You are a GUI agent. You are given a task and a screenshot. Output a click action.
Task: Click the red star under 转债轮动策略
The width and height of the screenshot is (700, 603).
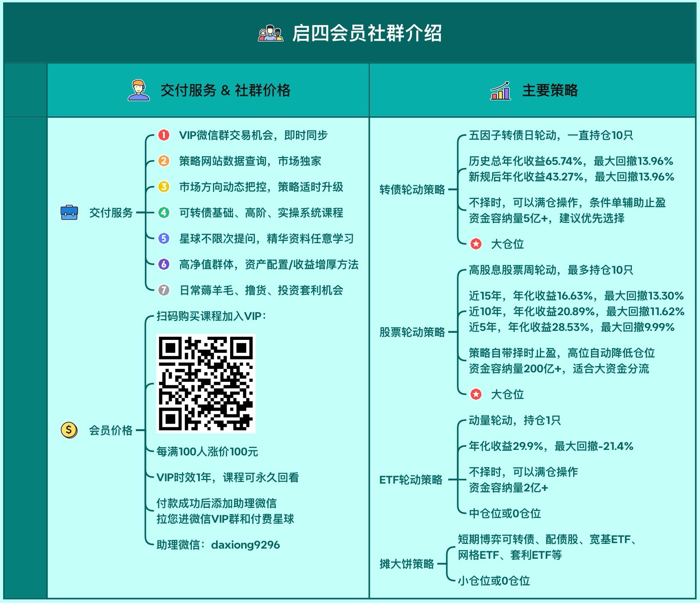point(476,244)
